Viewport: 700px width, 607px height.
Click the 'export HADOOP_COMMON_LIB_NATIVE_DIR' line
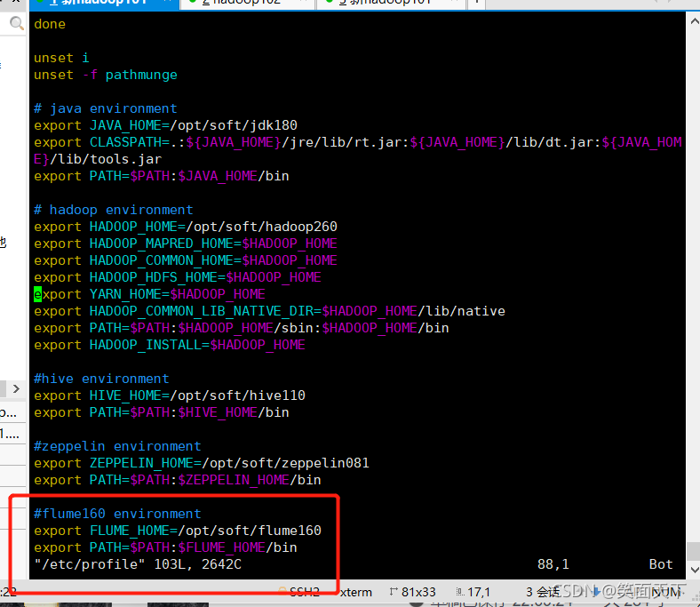pyautogui.click(x=269, y=311)
